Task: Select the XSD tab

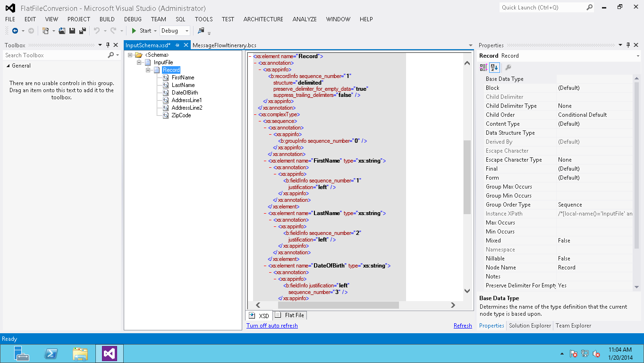Action: 259,315
